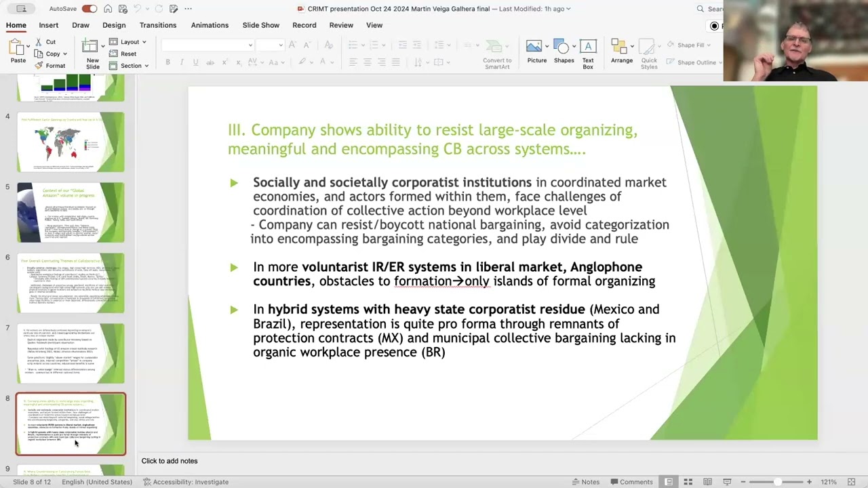The image size is (868, 488).
Task: Fit slide to current window
Action: coord(852,482)
